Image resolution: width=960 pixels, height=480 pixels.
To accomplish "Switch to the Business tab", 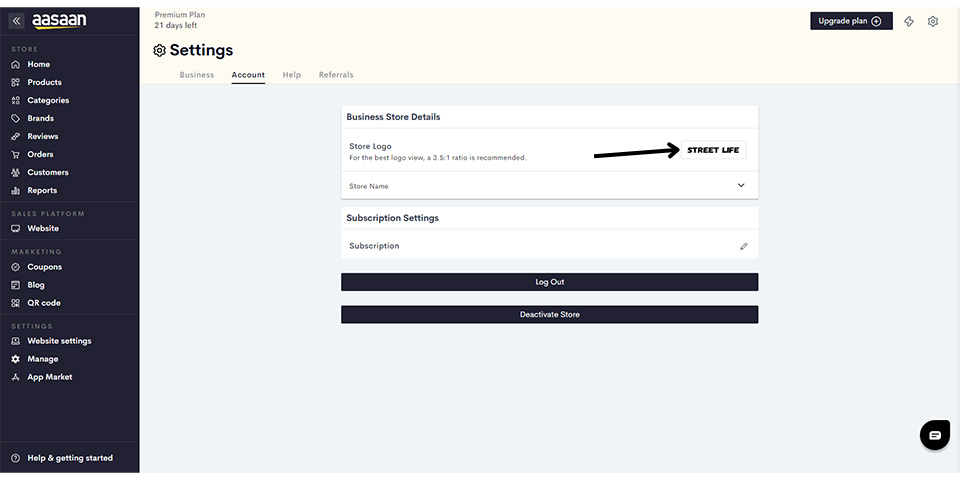I will click(x=197, y=75).
